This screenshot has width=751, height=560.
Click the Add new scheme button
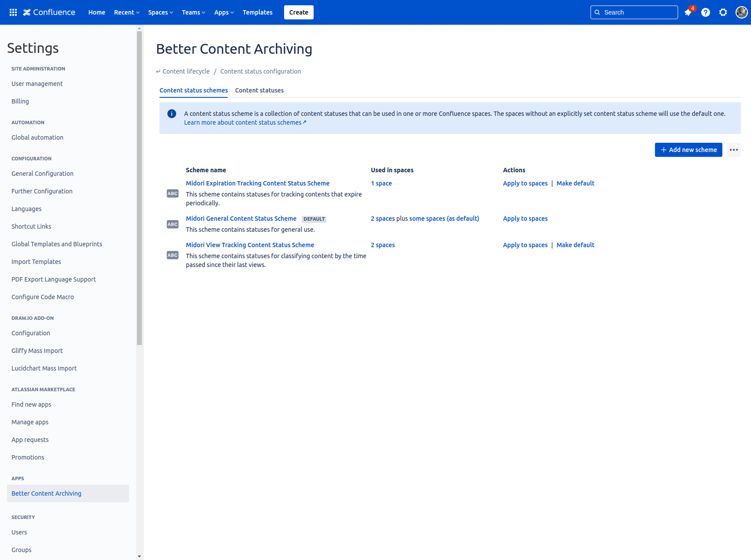[688, 150]
